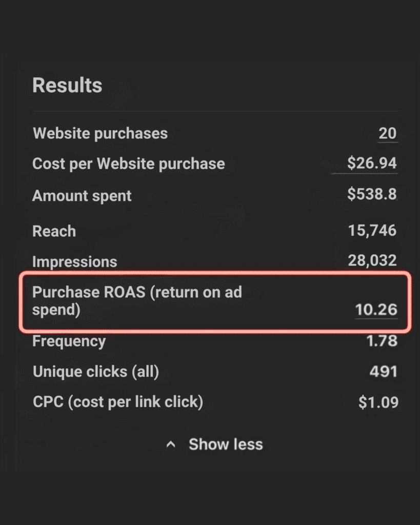This screenshot has width=420, height=525.
Task: Click the 10.26 Purchase ROAS value
Action: click(x=376, y=309)
